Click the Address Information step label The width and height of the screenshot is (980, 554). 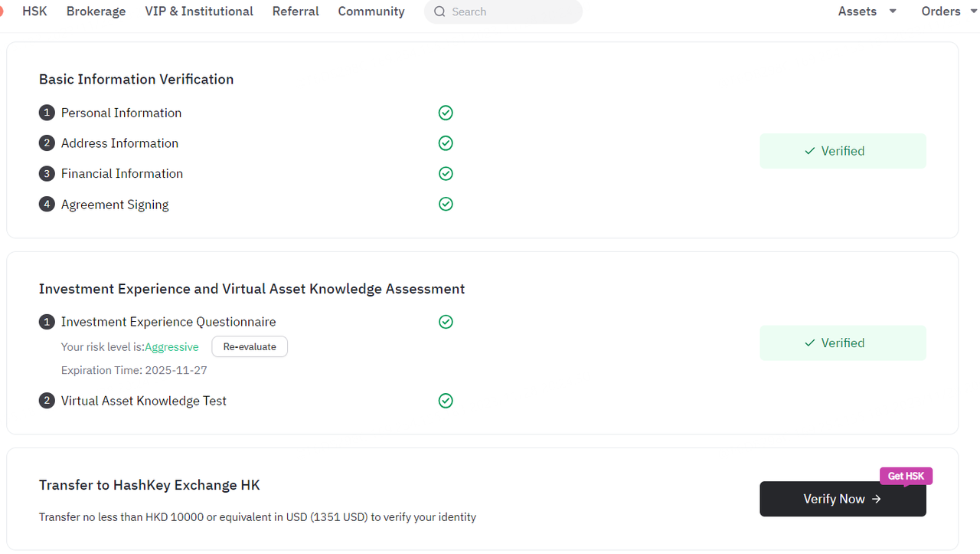pyautogui.click(x=119, y=143)
